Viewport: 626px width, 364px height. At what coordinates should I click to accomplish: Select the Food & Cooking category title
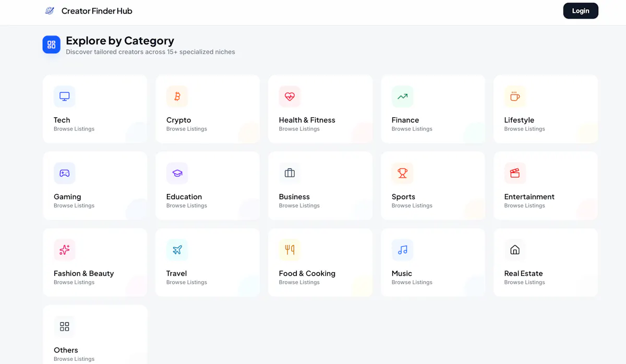(307, 273)
